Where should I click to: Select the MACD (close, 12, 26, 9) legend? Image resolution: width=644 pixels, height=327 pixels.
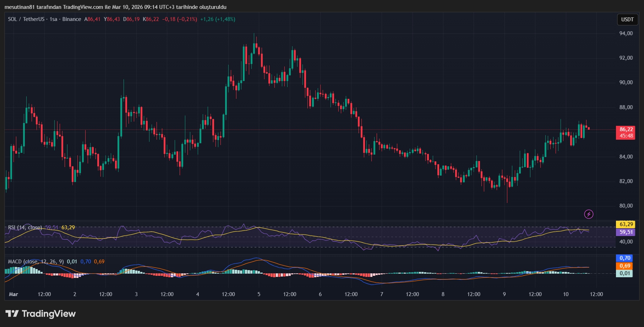(36, 262)
